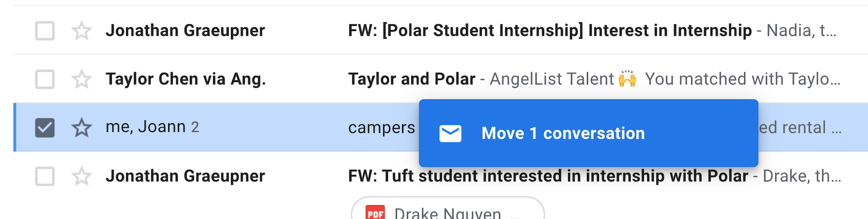Click the me, Joann sender name
Screen dimensions: 868x219
coord(145,127)
